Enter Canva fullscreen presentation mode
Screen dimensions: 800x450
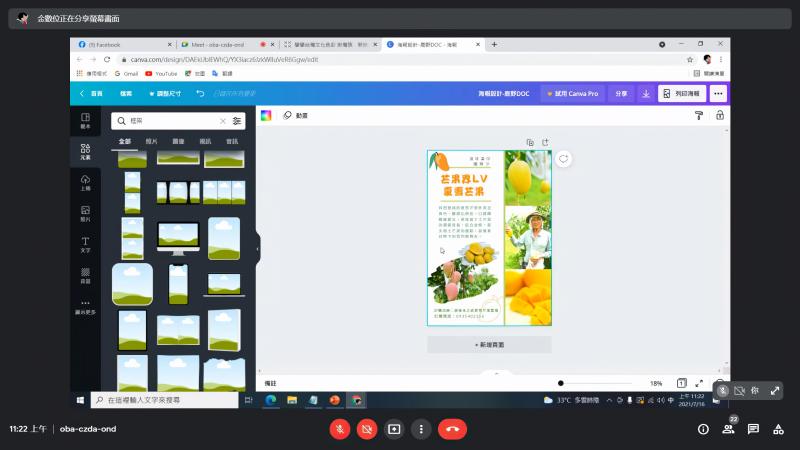tap(699, 383)
